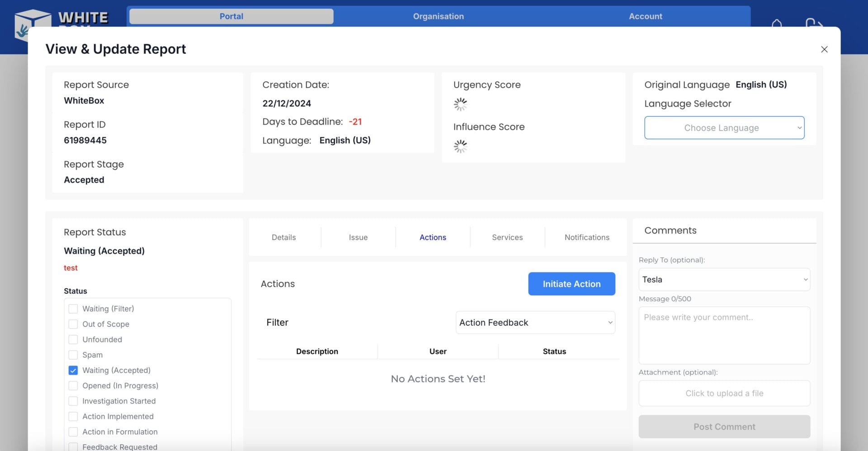Close the View & Update Report dialog
The image size is (868, 451).
pyautogui.click(x=824, y=49)
